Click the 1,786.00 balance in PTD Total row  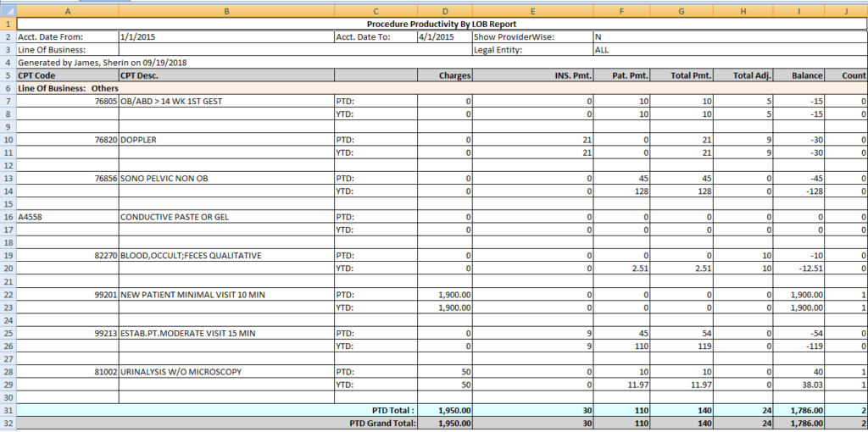[798, 411]
